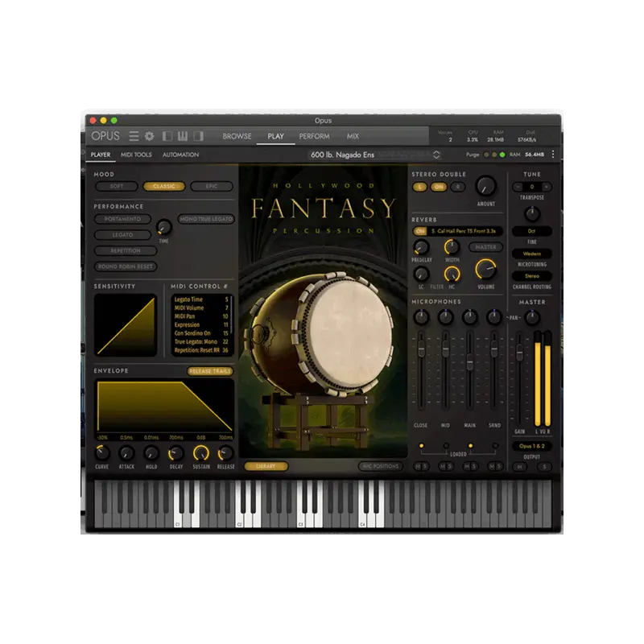This screenshot has height=644, width=644.
Task: Turn the Stereo Double Amount knob
Action: pos(486,186)
